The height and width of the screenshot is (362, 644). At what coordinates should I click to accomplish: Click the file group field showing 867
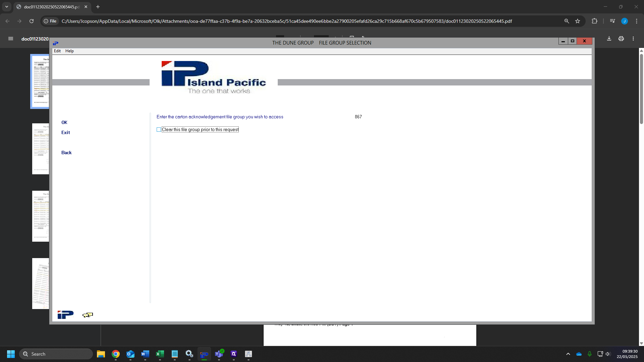point(358,117)
